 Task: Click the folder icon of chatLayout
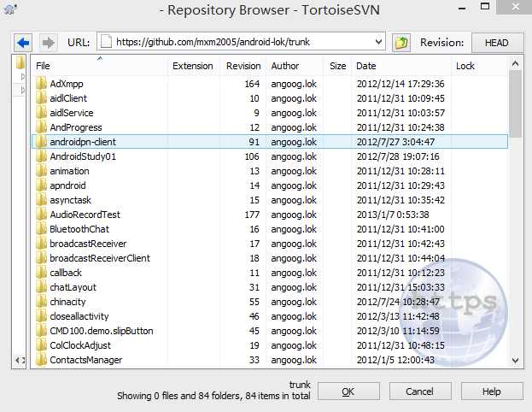(41, 287)
